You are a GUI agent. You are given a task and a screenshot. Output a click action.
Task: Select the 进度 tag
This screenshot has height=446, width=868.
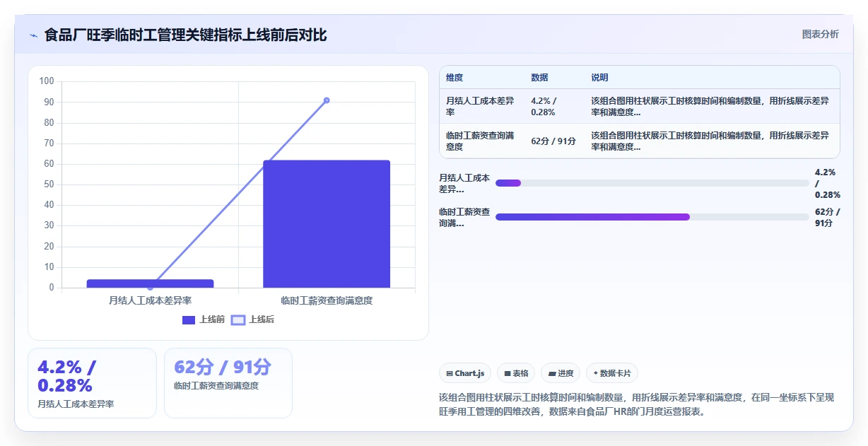560,373
